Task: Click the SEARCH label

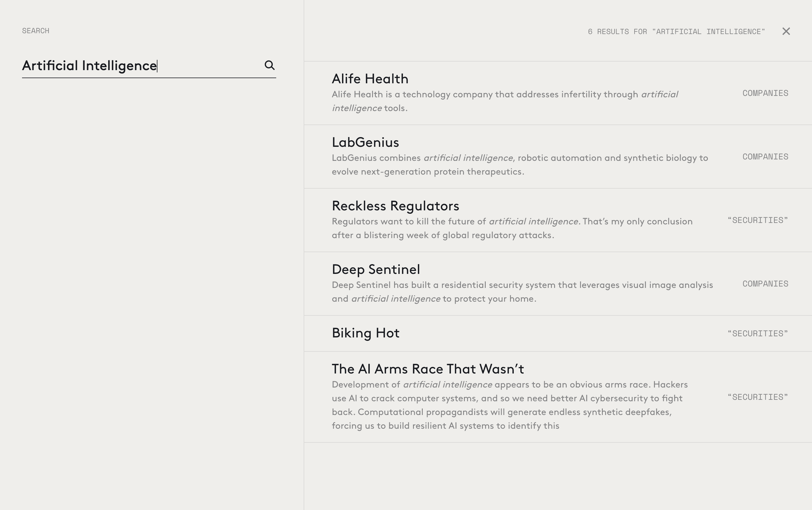Action: pyautogui.click(x=36, y=31)
